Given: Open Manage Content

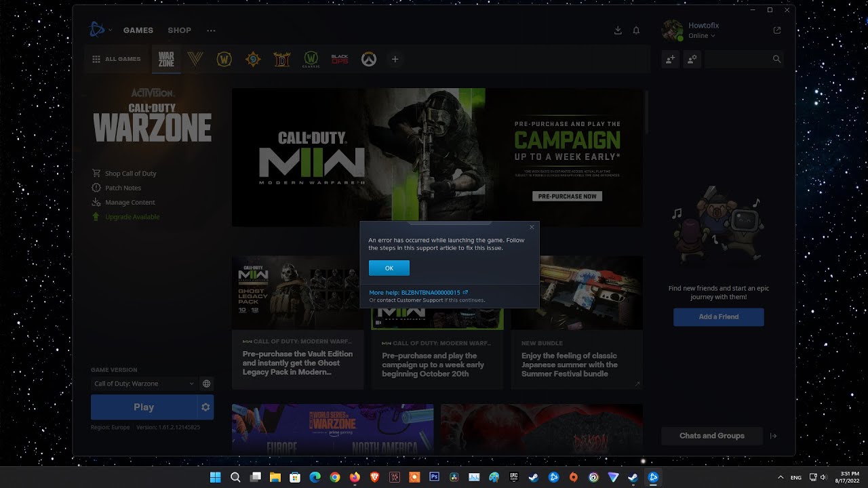Looking at the screenshot, I should pos(123,202).
